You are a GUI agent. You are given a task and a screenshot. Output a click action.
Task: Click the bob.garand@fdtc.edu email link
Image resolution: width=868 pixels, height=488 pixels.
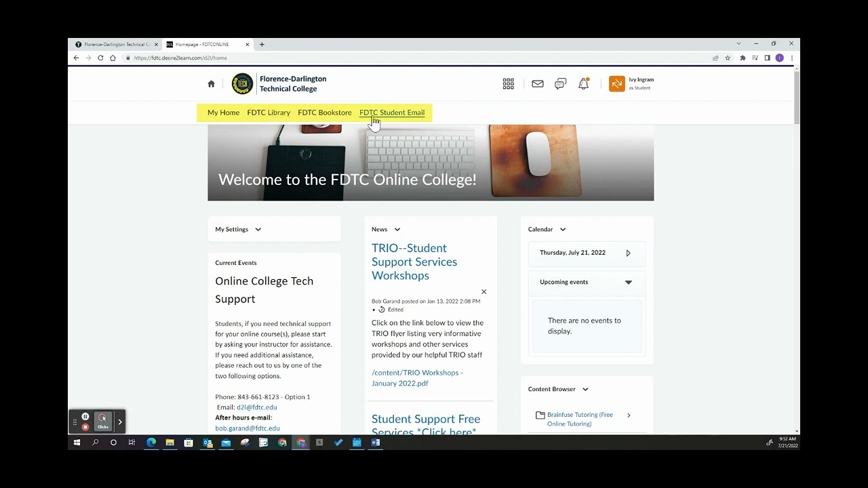(248, 428)
